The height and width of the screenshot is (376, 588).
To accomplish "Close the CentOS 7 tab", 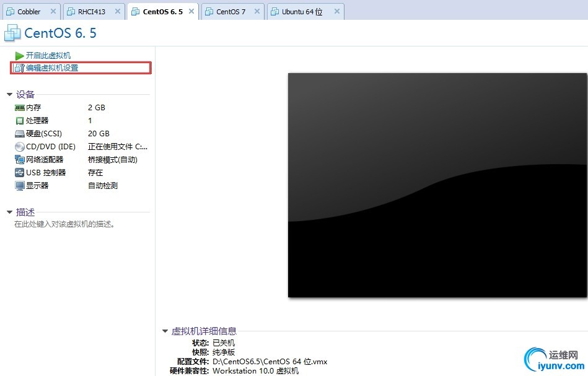I will (x=257, y=11).
